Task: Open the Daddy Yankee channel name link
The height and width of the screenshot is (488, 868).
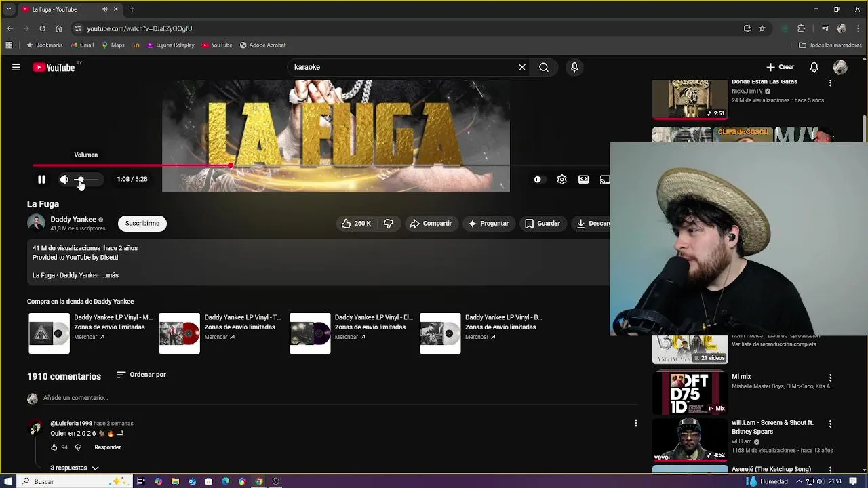Action: pyautogui.click(x=73, y=219)
